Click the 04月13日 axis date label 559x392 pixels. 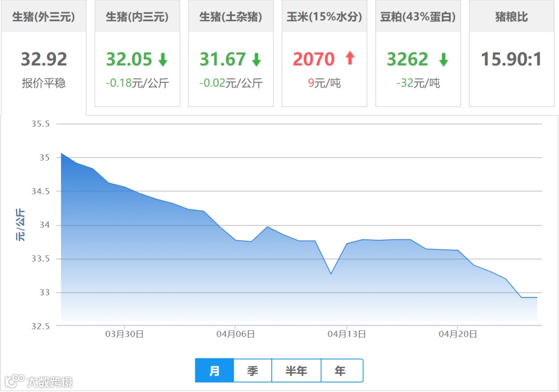[x=347, y=334]
